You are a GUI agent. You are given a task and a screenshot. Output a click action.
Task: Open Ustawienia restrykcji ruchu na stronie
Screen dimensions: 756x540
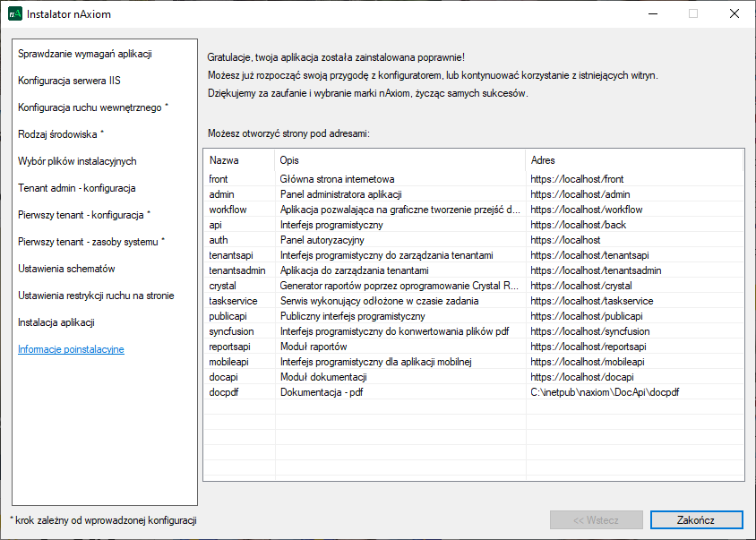pyautogui.click(x=96, y=296)
